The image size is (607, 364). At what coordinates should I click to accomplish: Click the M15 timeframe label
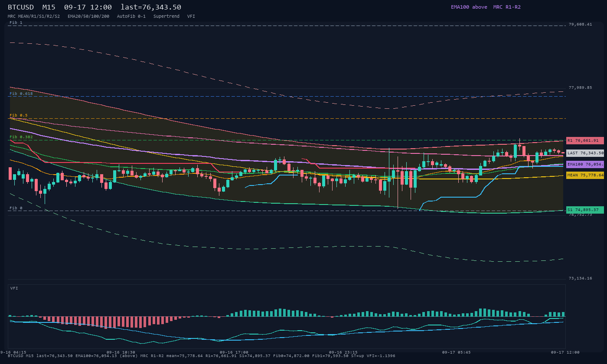tap(49, 7)
